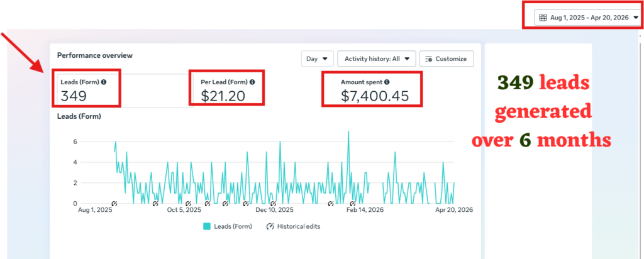Click the info icon beside Amount spent
The height and width of the screenshot is (259, 644).
tap(387, 82)
